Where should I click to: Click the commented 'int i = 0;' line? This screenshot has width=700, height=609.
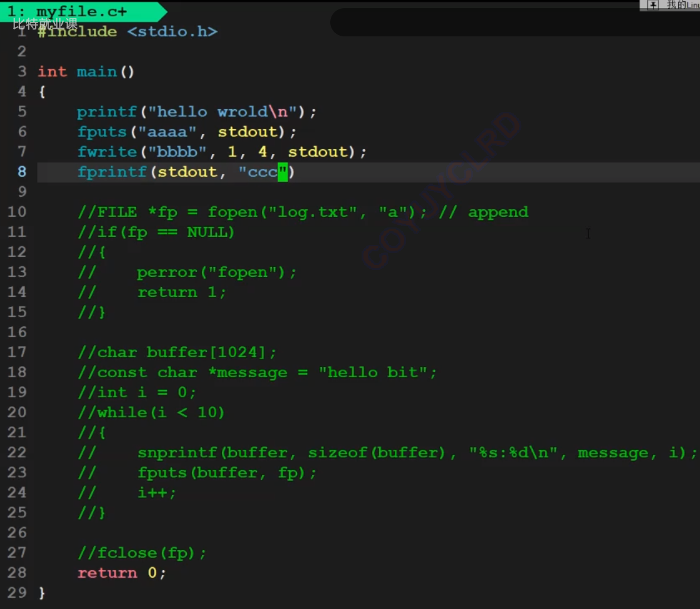click(137, 392)
